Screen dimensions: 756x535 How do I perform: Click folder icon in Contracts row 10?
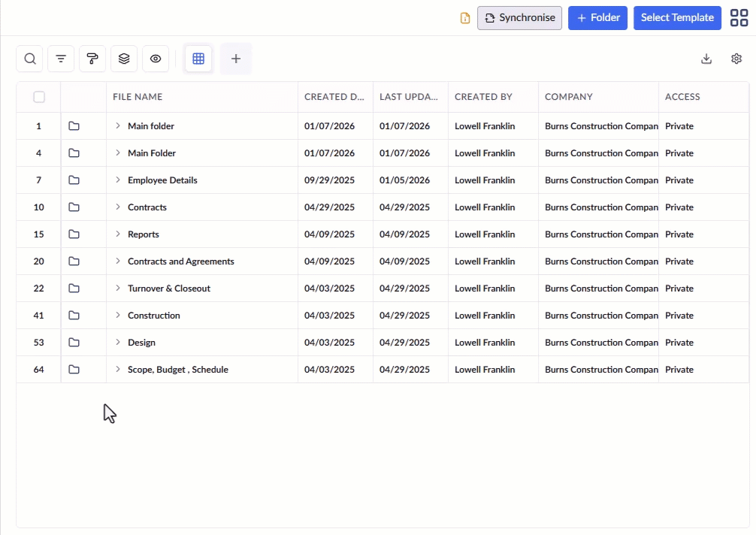[x=74, y=207]
